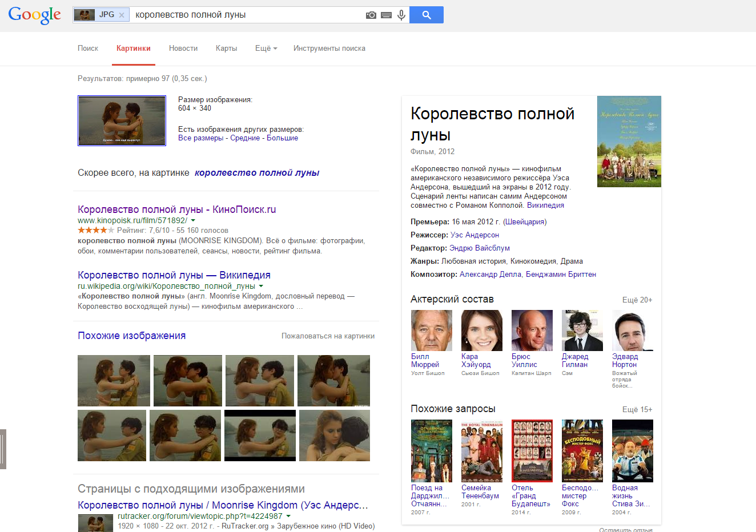This screenshot has height=532, width=756.
Task: Select the Картинки tab
Action: click(134, 49)
